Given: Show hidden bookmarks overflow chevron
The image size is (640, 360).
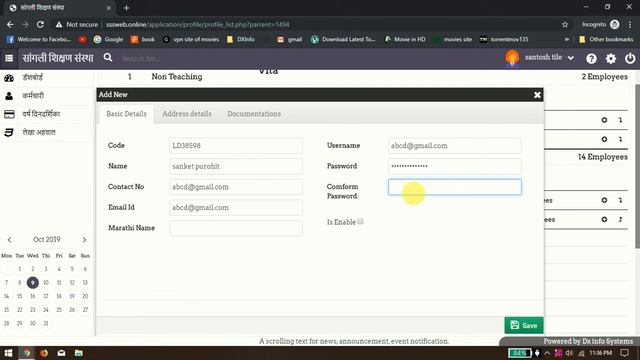Looking at the screenshot, I should (x=567, y=39).
